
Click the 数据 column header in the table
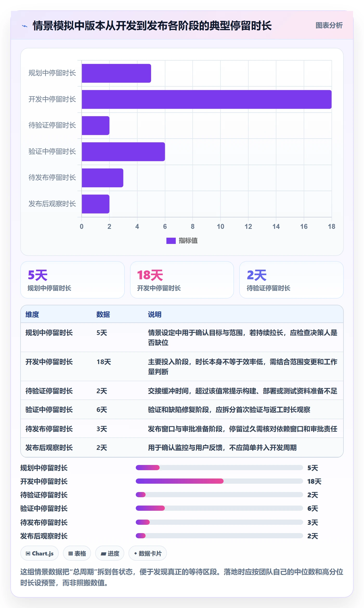pyautogui.click(x=103, y=314)
